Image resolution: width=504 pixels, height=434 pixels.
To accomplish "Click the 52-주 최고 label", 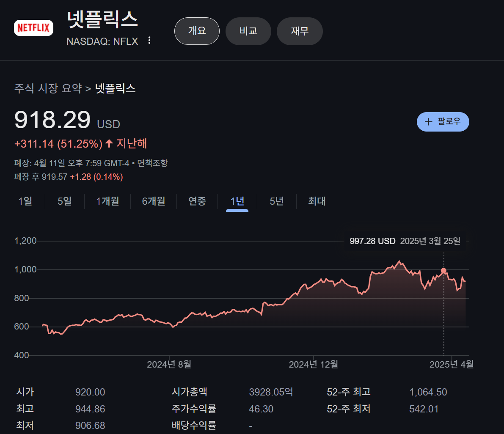I will (348, 392).
